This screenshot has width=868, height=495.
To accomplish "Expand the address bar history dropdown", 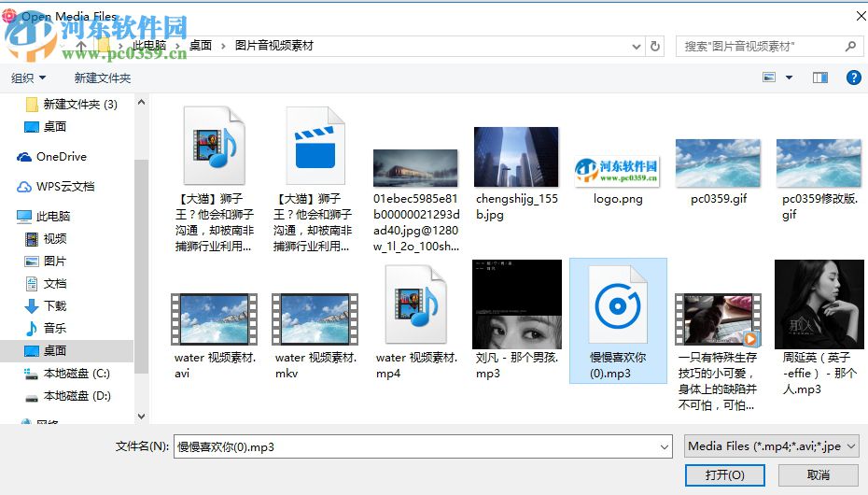I will click(x=636, y=47).
